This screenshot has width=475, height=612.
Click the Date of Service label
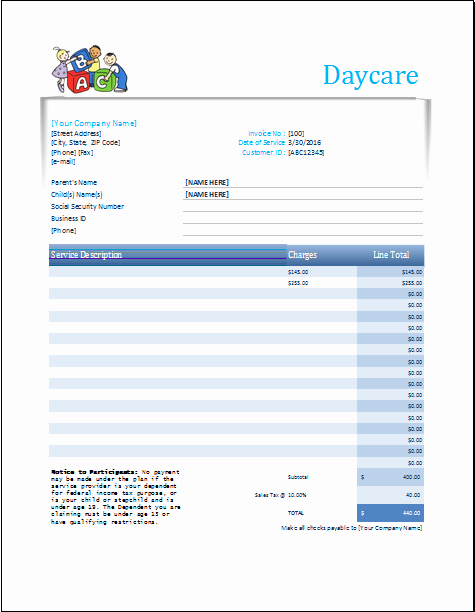pyautogui.click(x=262, y=143)
